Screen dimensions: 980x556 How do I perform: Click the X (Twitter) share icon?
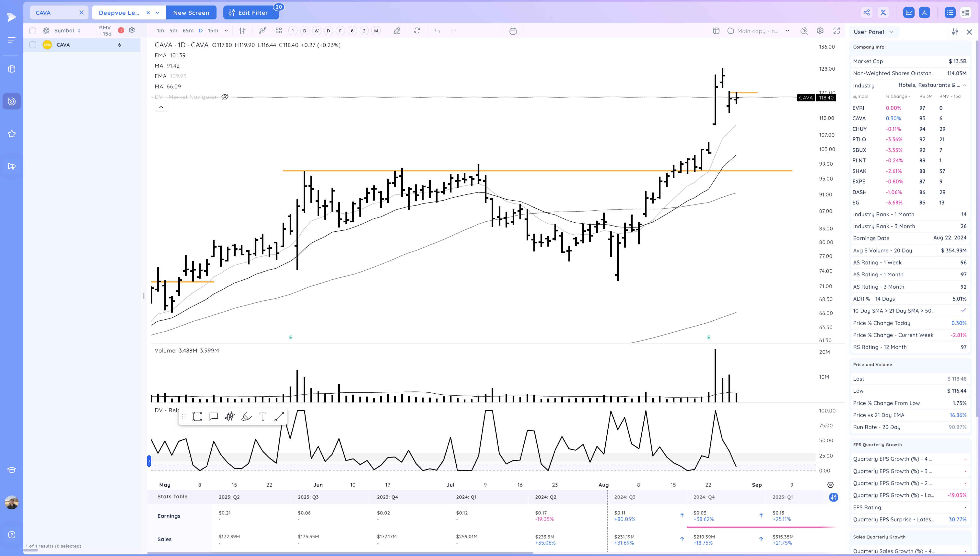click(x=883, y=12)
